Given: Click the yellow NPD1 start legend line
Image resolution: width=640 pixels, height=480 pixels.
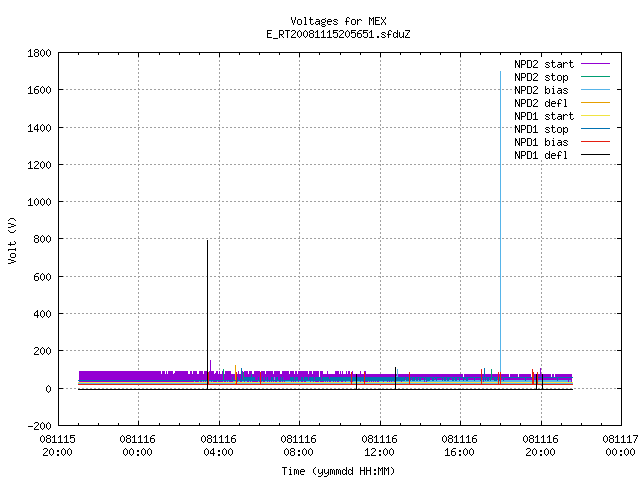Looking at the screenshot, I should (596, 116).
